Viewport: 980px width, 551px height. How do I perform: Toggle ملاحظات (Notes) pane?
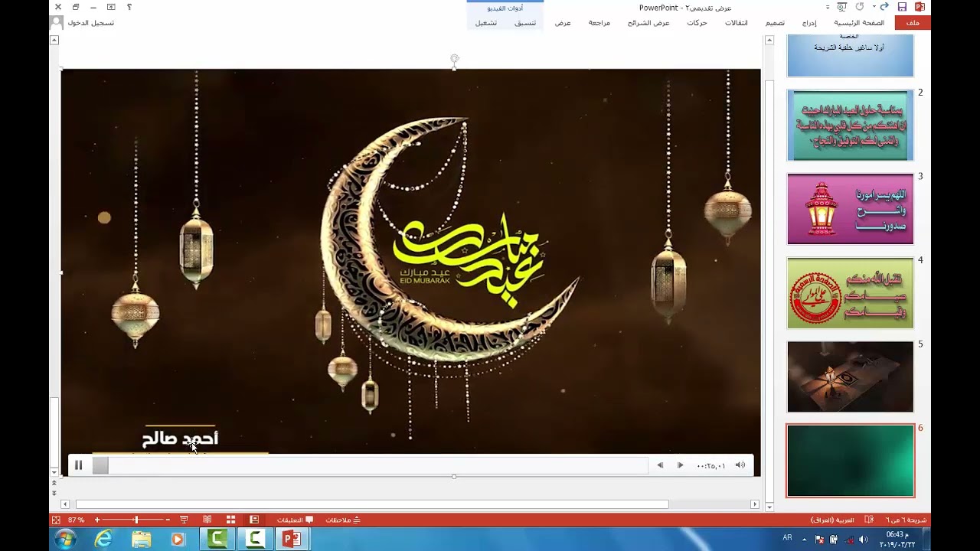[343, 520]
